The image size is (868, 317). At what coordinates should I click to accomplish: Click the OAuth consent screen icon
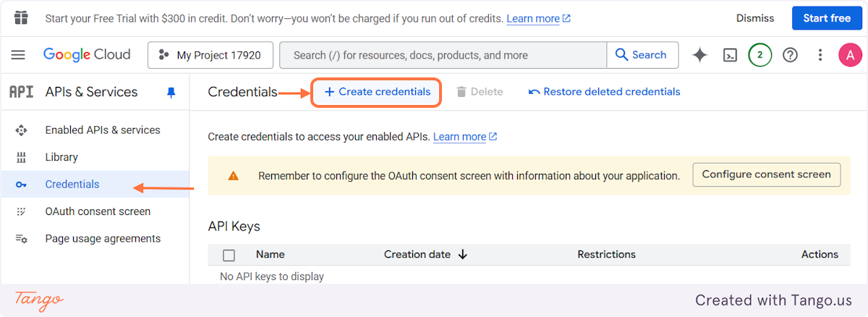21,211
